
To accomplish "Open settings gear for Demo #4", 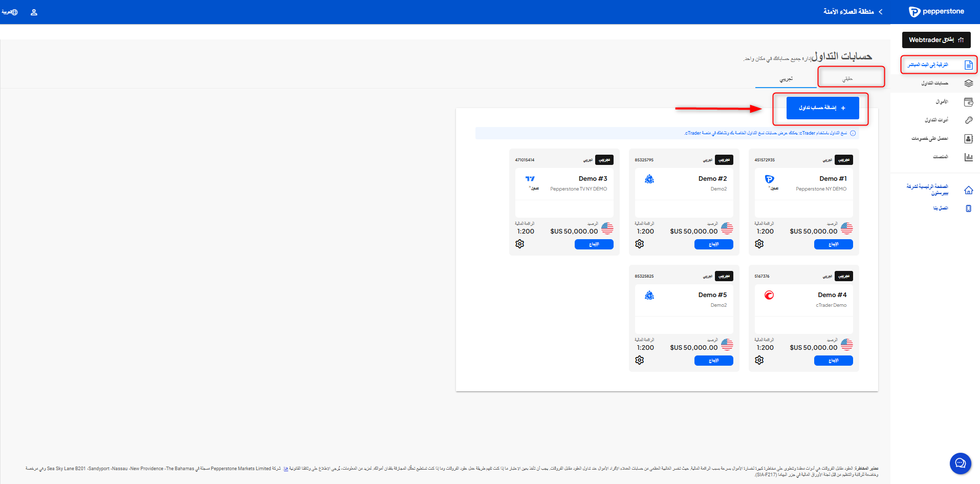I will pyautogui.click(x=759, y=360).
